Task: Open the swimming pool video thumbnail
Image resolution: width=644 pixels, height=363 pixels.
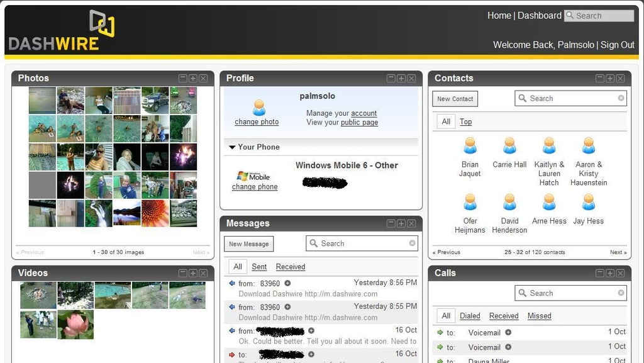Action: click(x=113, y=295)
